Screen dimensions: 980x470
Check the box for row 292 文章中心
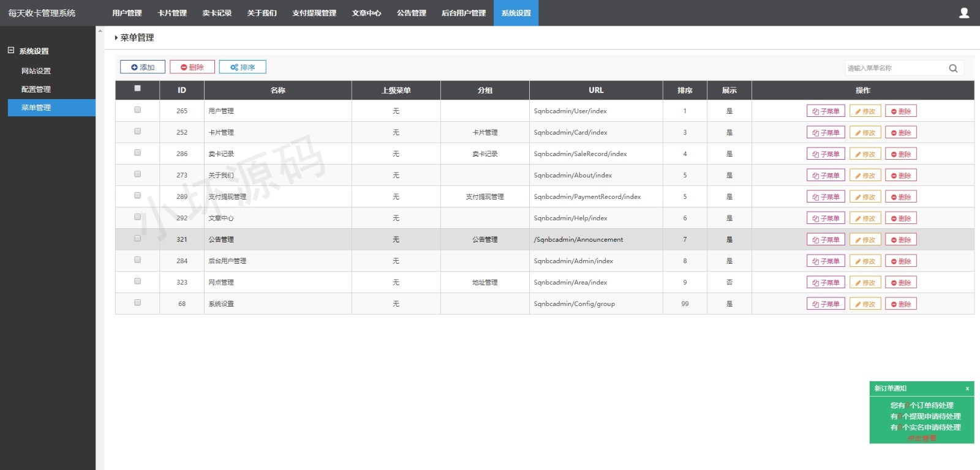click(137, 217)
